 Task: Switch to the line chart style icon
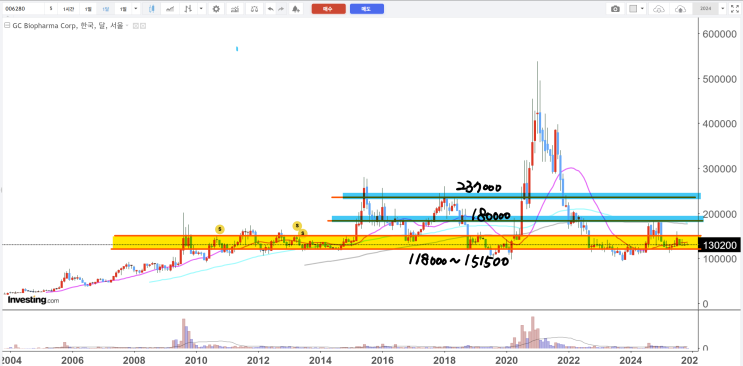171,9
